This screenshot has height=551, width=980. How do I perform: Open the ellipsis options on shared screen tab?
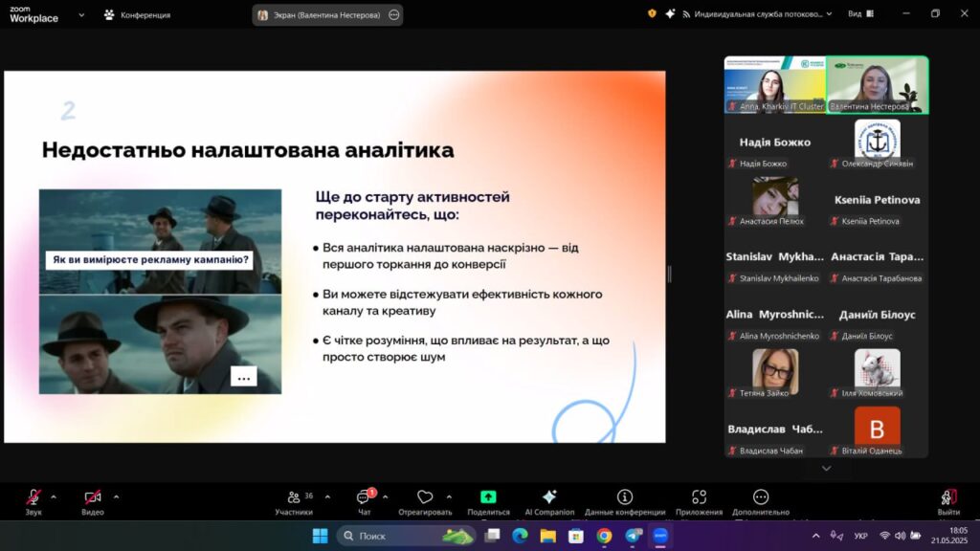pos(393,15)
